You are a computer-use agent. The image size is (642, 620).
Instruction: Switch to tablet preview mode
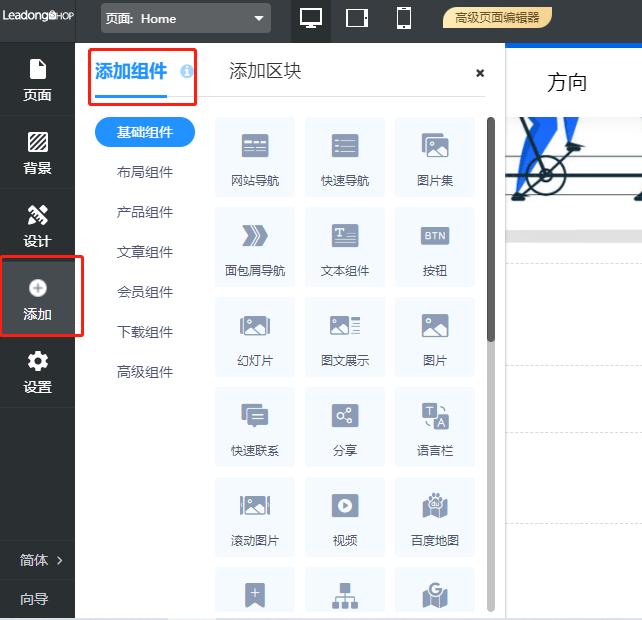tap(357, 18)
